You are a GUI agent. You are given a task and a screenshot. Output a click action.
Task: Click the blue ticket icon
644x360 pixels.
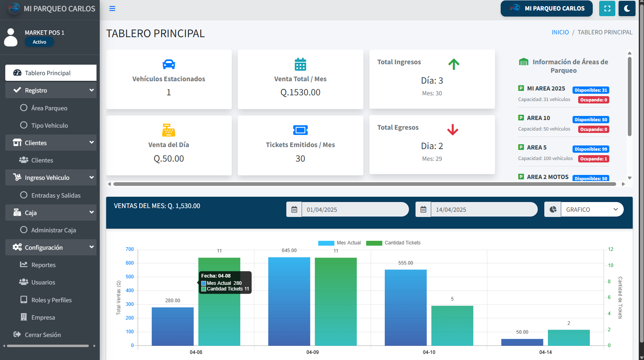pos(300,130)
